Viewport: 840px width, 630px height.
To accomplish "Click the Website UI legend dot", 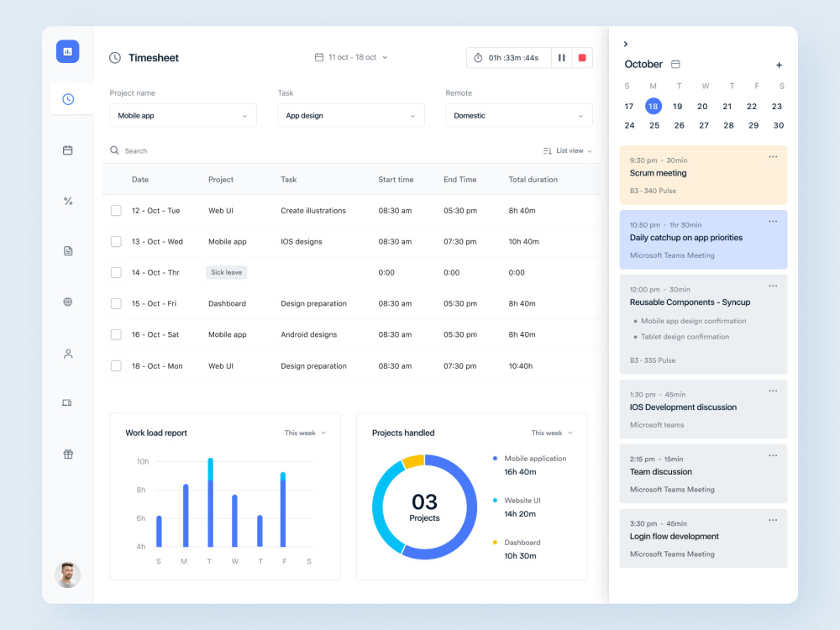I will 495,501.
